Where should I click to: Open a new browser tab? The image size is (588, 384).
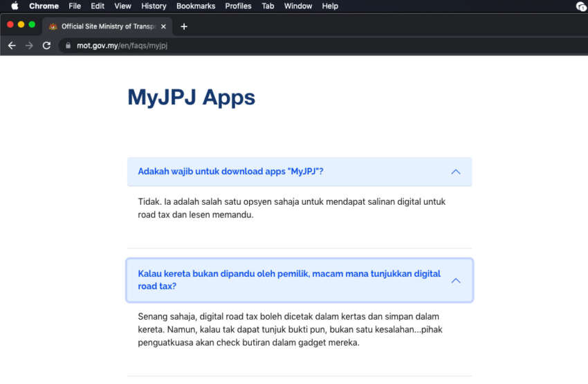click(184, 26)
